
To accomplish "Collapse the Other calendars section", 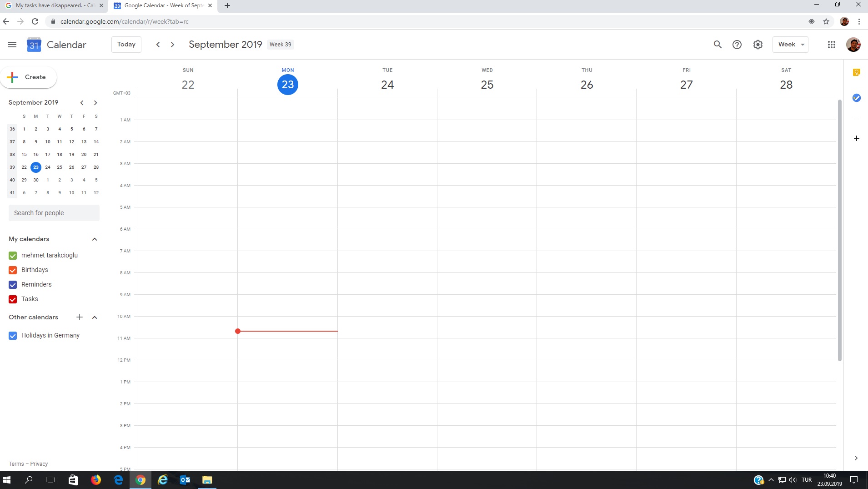I will point(94,317).
